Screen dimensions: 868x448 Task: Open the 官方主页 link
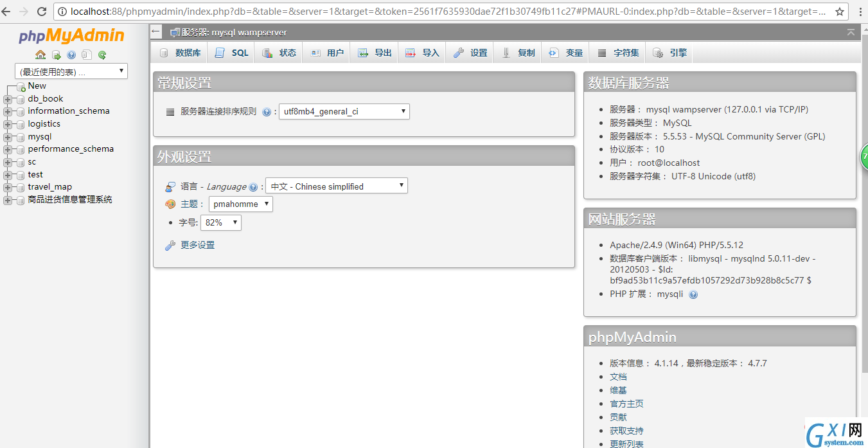pos(626,404)
